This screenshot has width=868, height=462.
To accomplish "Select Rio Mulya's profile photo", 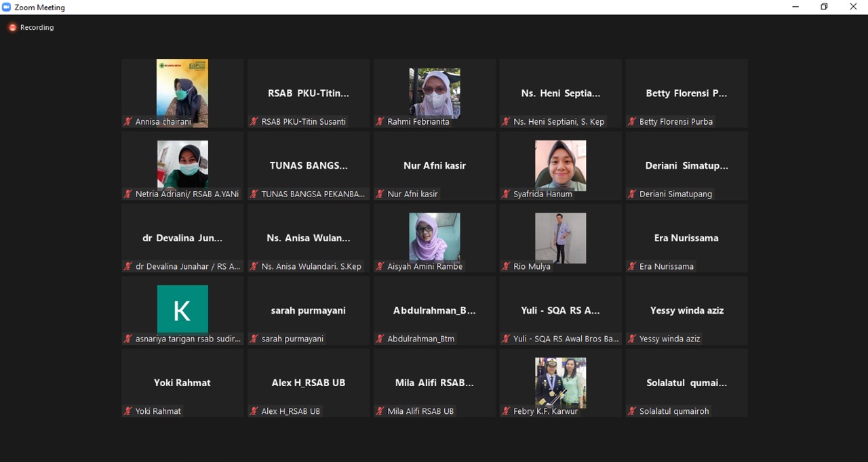I will (x=561, y=238).
